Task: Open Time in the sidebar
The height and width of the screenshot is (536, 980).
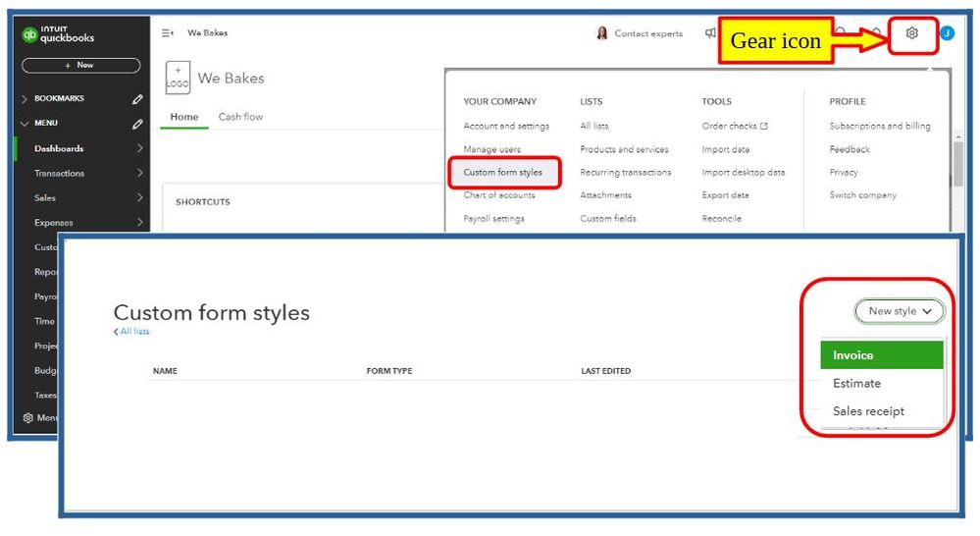Action: pyautogui.click(x=44, y=321)
